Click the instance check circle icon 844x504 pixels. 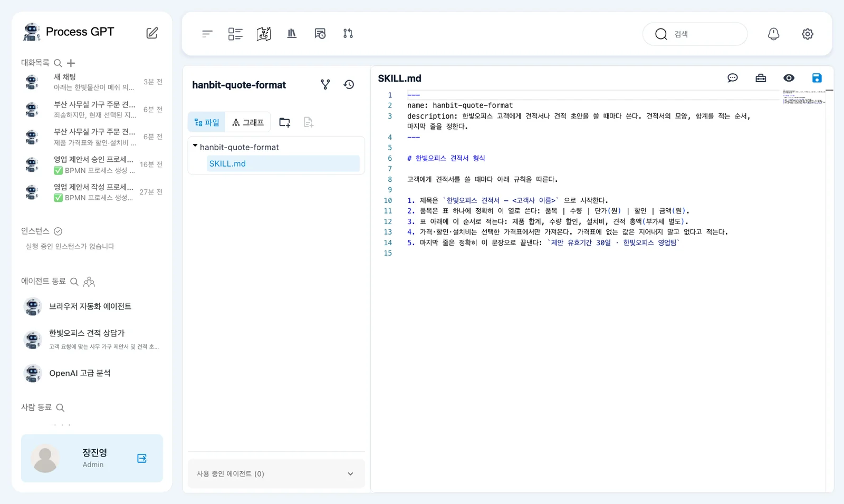[58, 231]
